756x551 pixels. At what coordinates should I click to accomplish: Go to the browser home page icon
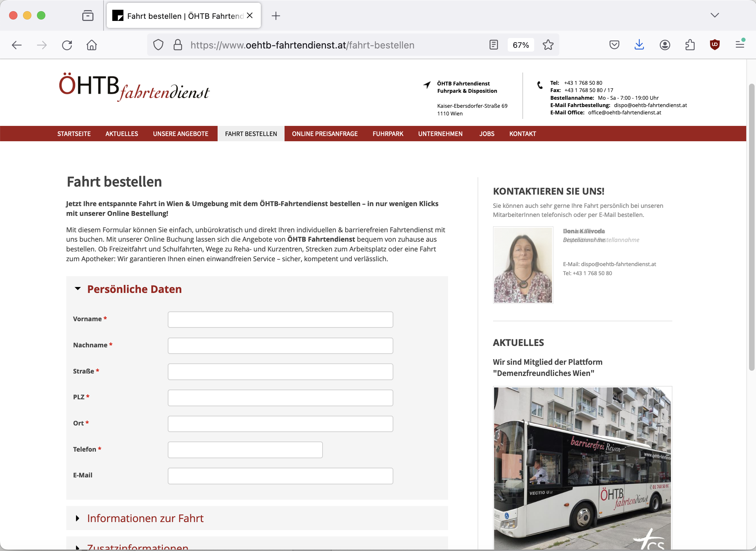pyautogui.click(x=92, y=45)
